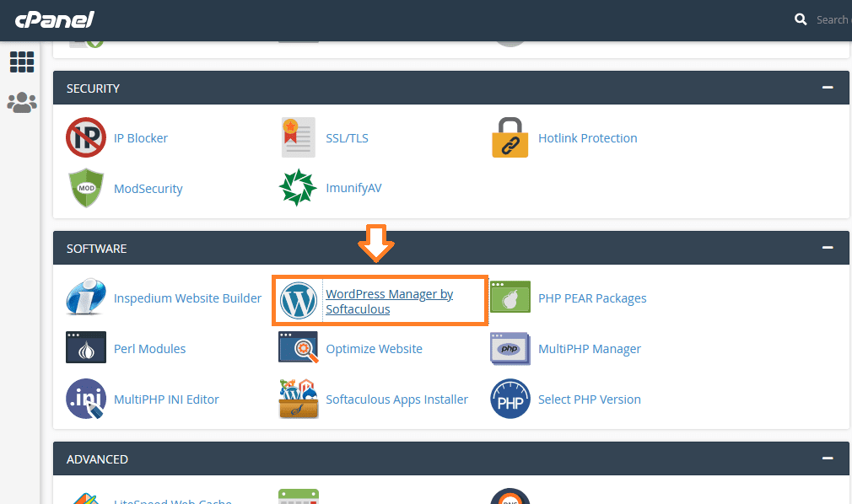
Task: Focus the Search input field
Action: coord(833,19)
